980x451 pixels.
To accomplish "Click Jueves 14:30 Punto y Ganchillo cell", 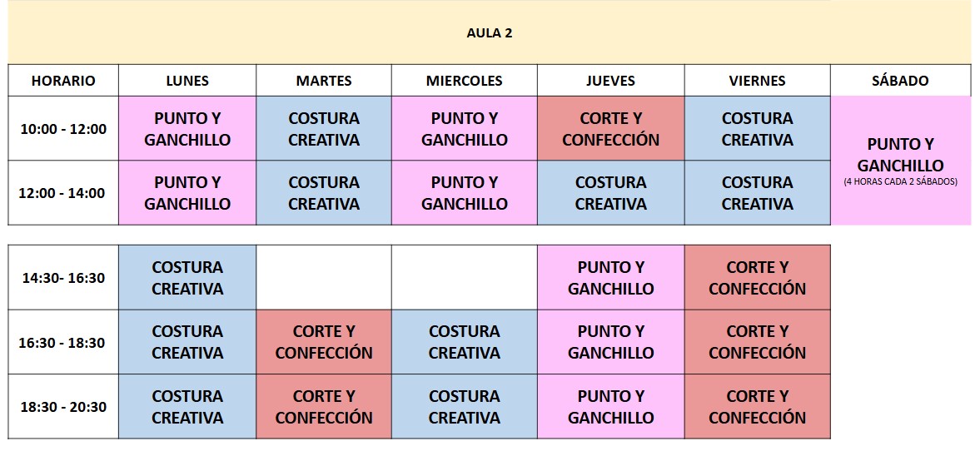I will click(610, 277).
